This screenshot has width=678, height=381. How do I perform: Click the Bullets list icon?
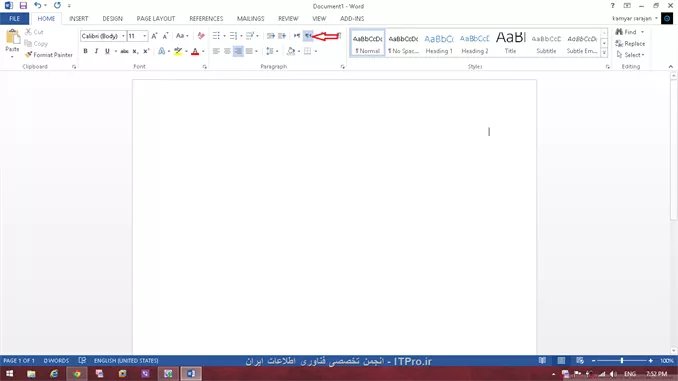[x=216, y=36]
